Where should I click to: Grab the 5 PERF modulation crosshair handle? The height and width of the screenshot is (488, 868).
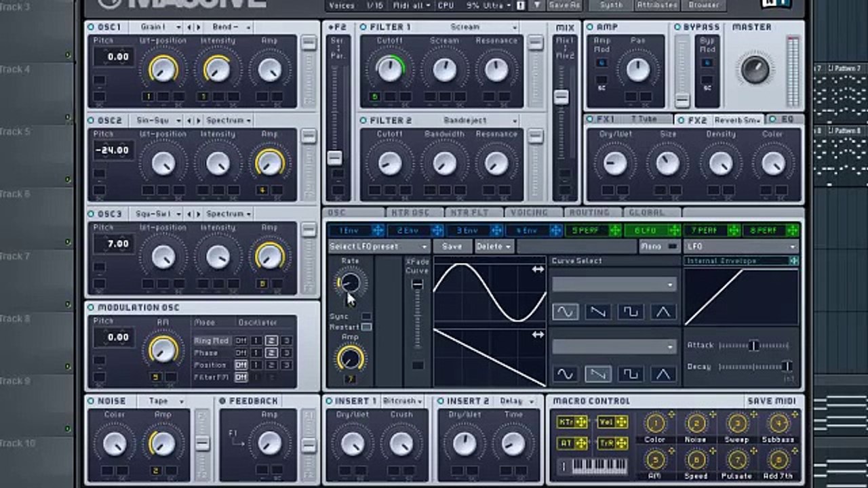pyautogui.click(x=615, y=230)
